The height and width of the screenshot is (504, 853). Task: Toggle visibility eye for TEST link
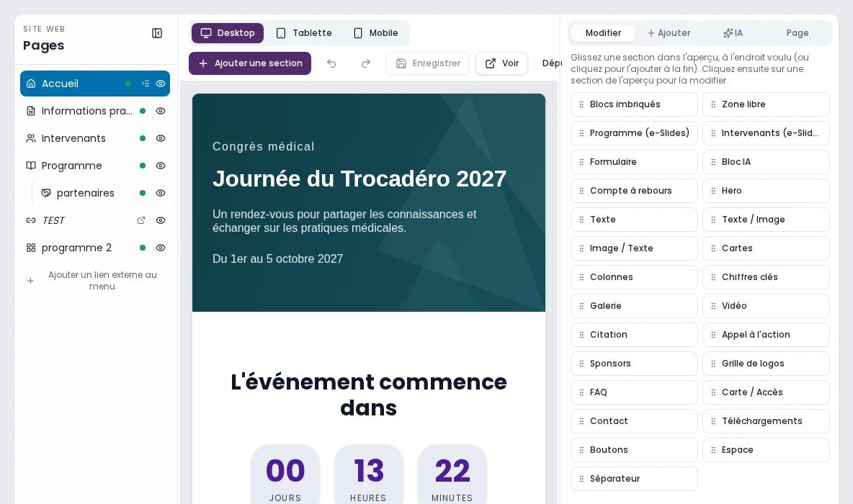coord(161,220)
